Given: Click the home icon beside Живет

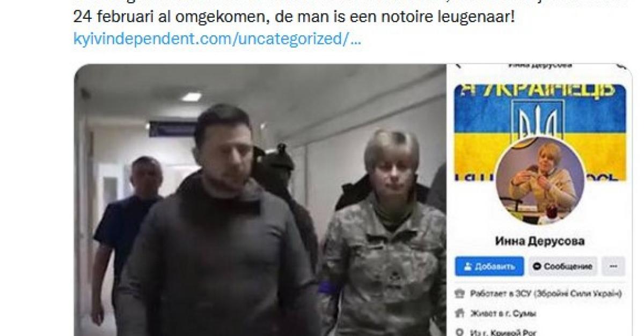Looking at the screenshot, I should pyautogui.click(x=459, y=313).
